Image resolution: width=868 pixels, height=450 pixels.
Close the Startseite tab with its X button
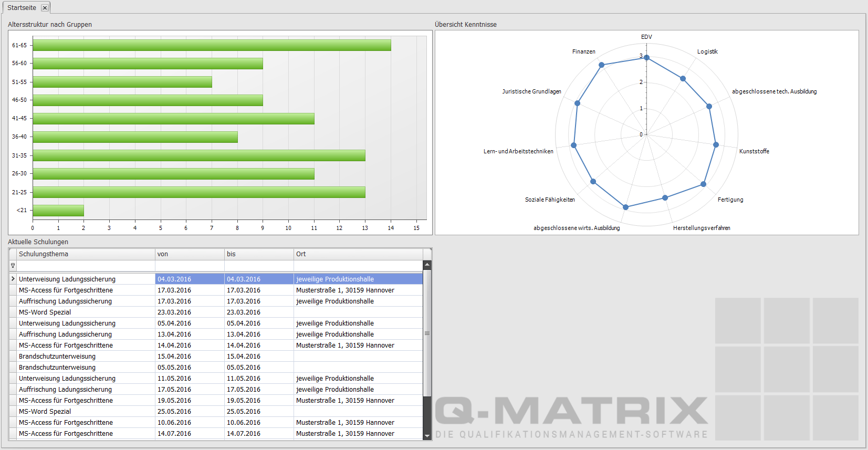[45, 8]
